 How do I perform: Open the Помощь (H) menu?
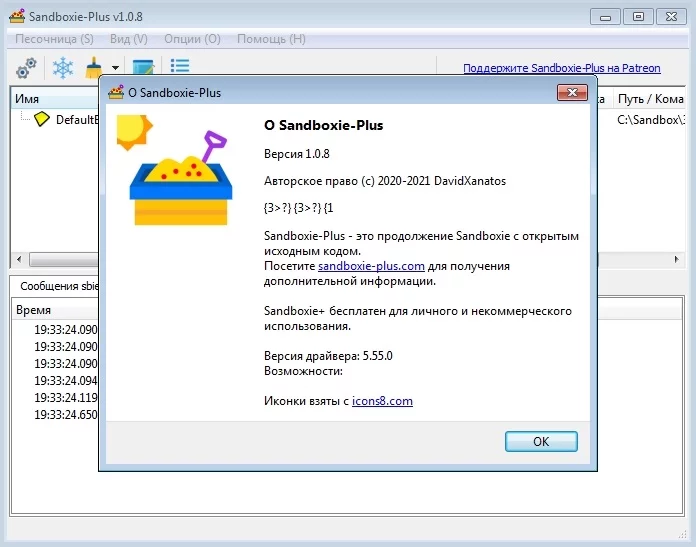click(x=271, y=39)
